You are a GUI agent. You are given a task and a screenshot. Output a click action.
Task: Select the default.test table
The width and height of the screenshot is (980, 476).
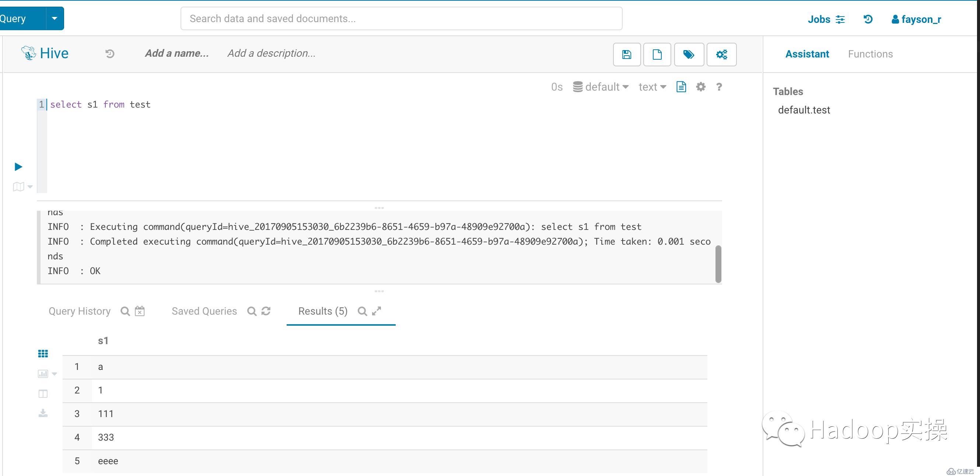[804, 110]
